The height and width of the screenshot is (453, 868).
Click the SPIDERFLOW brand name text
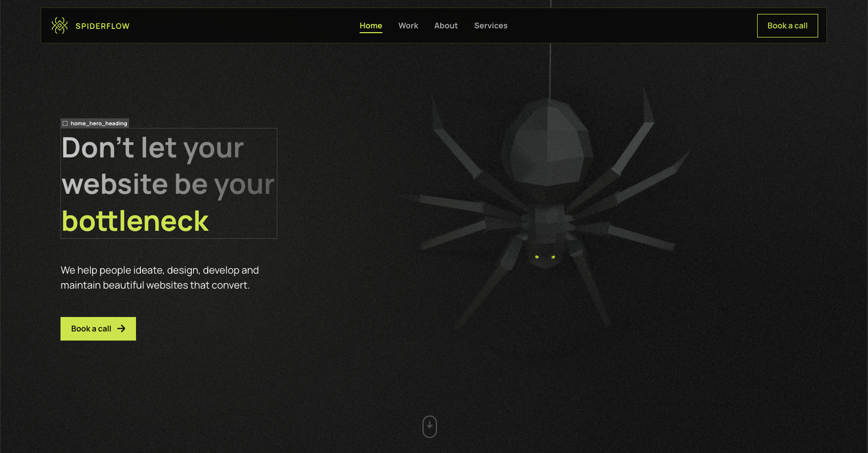click(x=102, y=26)
